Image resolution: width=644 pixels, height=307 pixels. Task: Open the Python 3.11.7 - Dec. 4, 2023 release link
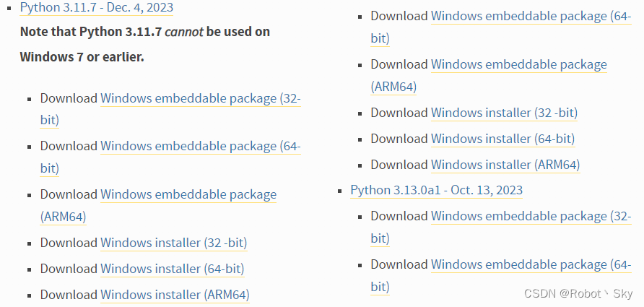click(x=97, y=8)
